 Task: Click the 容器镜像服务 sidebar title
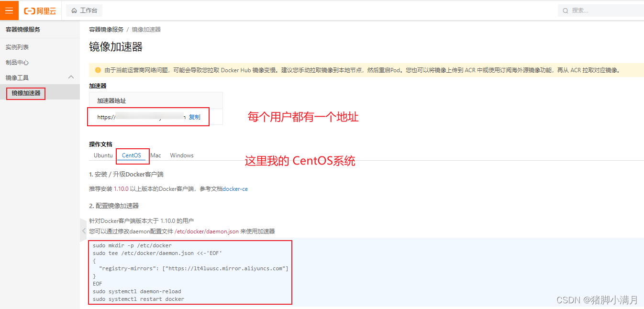(23, 30)
